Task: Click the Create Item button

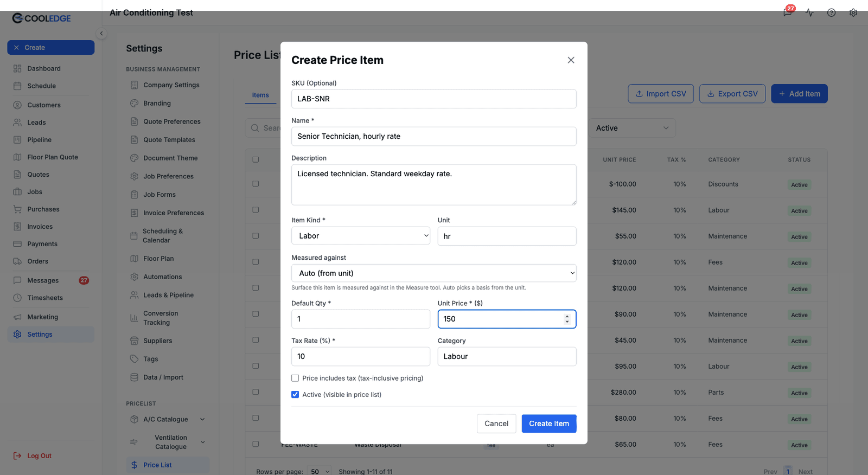Action: 549,423
